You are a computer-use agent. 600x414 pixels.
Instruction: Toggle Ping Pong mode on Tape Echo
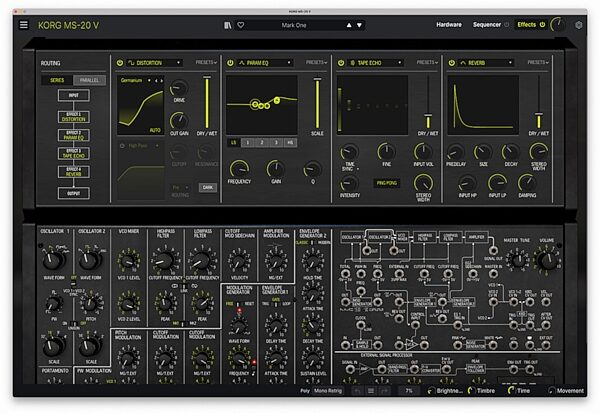coord(386,183)
